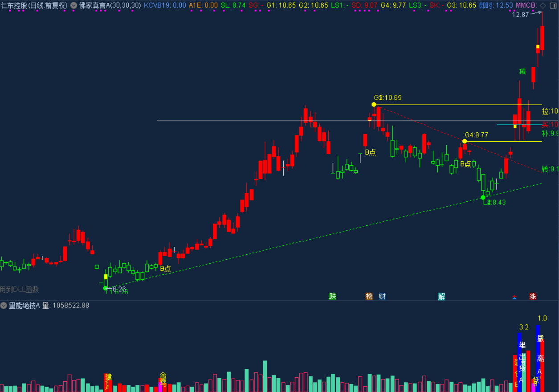
Task: Click the 建 marker on volume bars
Action: pos(108,377)
